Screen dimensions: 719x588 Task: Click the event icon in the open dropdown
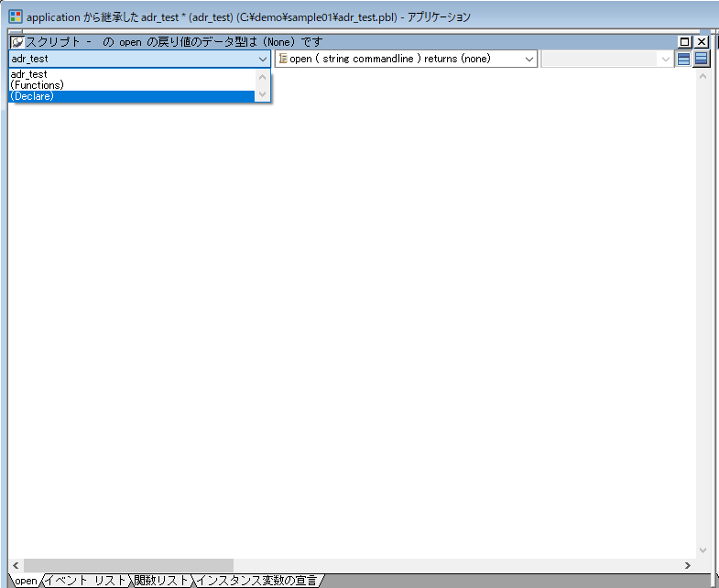point(283,59)
